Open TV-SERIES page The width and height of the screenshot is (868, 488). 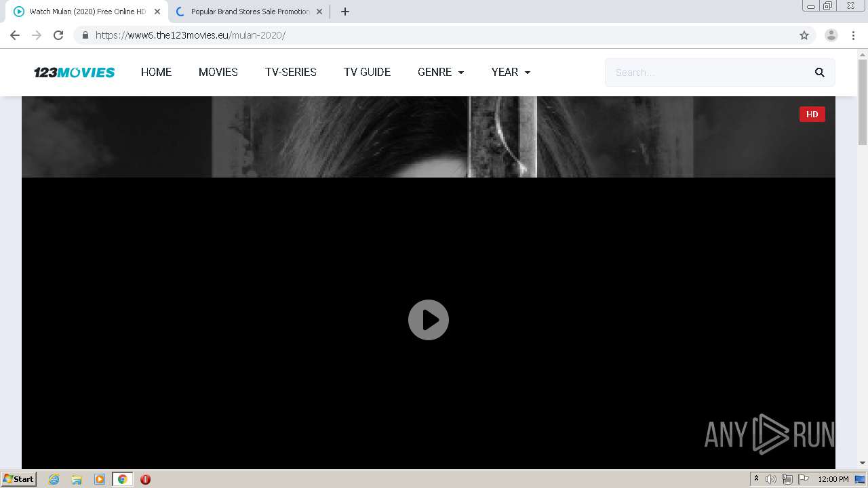pyautogui.click(x=291, y=72)
